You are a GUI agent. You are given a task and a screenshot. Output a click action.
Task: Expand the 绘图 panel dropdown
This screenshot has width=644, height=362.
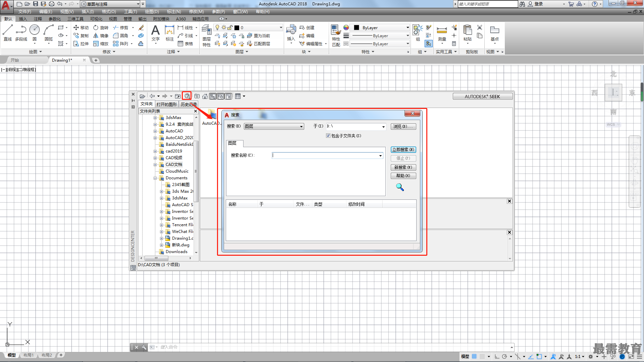[x=35, y=52]
